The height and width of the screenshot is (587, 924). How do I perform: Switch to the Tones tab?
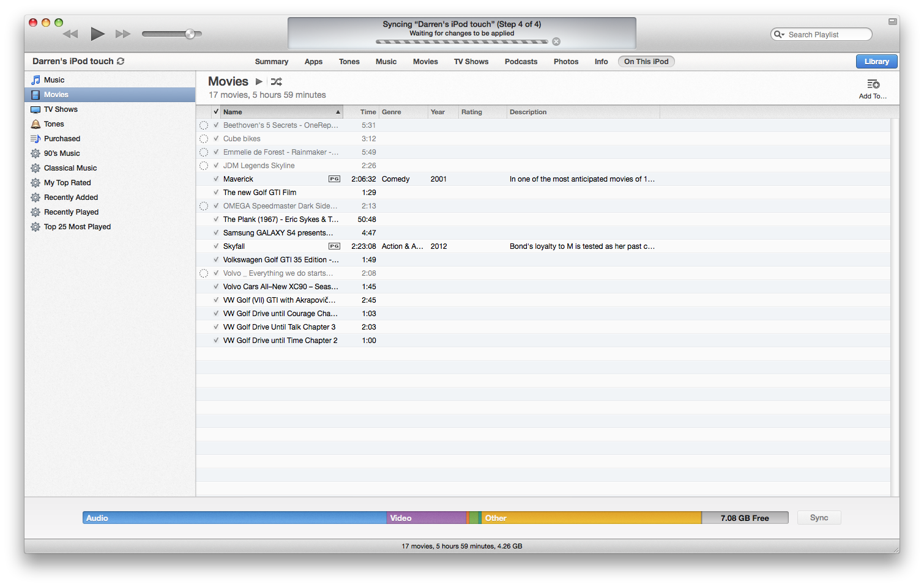coord(349,62)
